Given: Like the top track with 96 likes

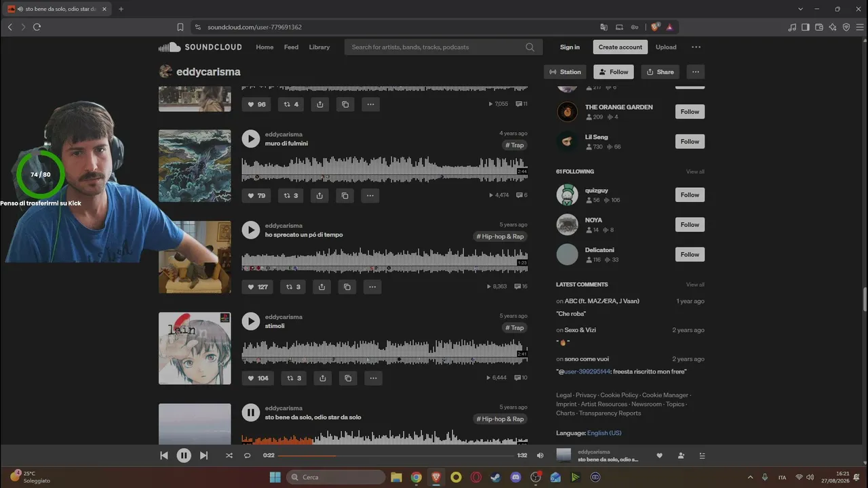Looking at the screenshot, I should click(x=256, y=104).
